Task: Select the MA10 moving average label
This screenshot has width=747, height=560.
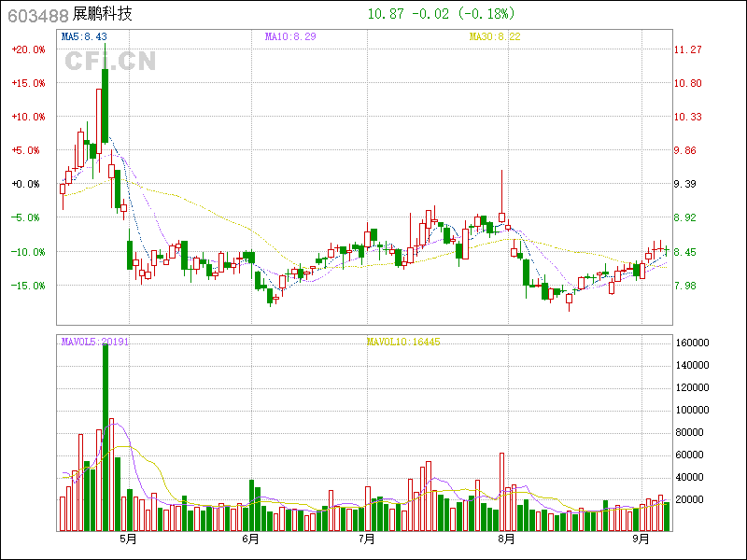Action: 290,36
